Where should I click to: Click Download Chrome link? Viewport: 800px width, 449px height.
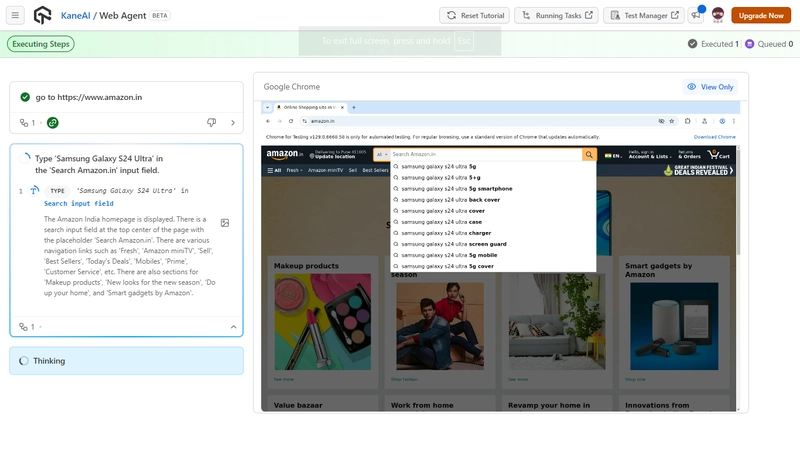[x=714, y=137]
